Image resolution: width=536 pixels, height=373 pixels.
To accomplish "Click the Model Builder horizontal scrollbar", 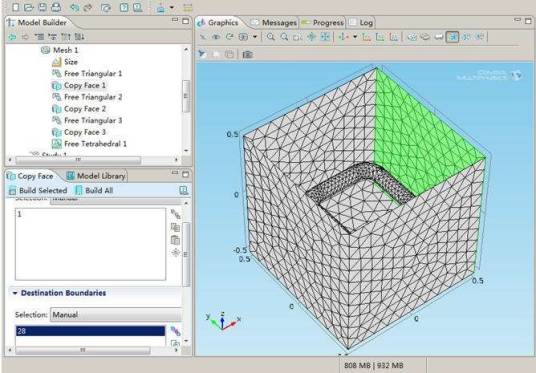I will (78, 160).
